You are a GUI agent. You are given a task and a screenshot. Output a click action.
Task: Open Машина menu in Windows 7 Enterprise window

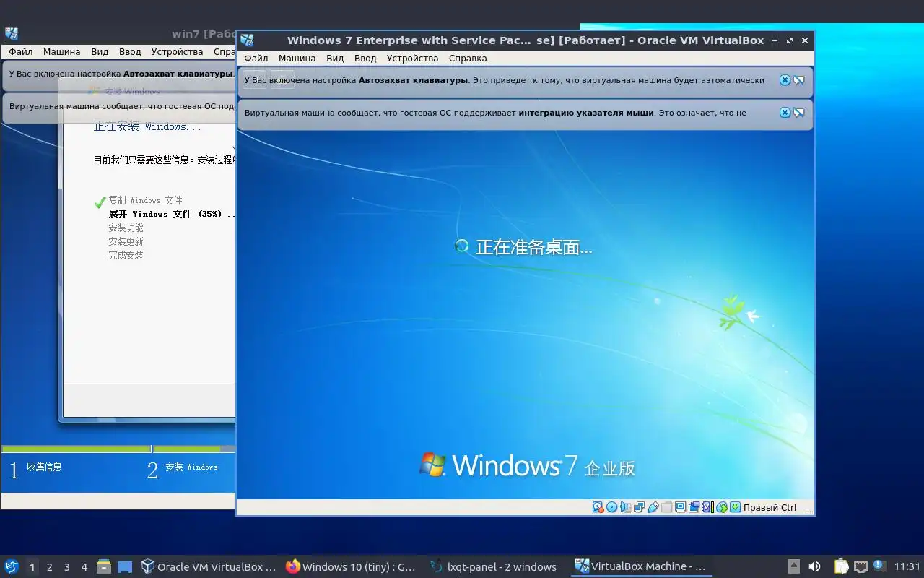click(297, 58)
